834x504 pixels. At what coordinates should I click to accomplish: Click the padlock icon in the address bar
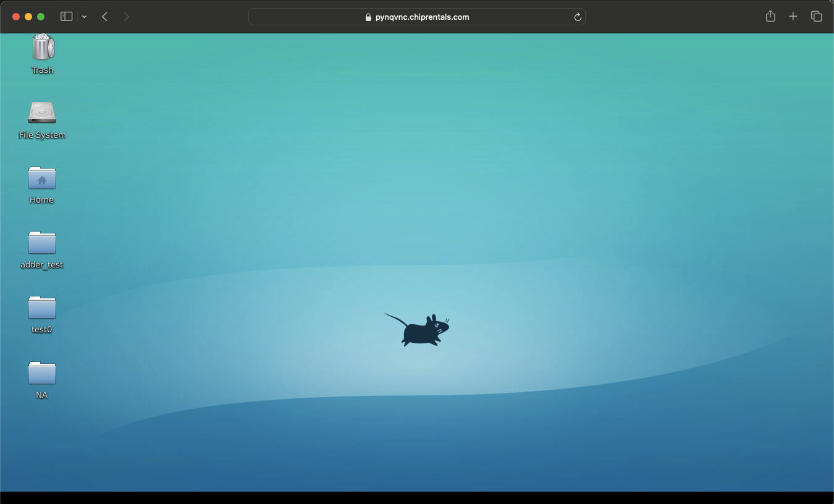(367, 17)
